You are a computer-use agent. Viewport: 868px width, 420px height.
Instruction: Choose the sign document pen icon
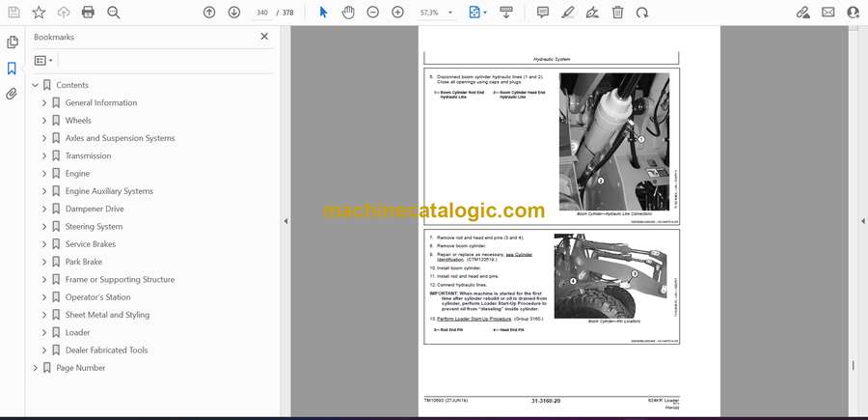pos(592,13)
